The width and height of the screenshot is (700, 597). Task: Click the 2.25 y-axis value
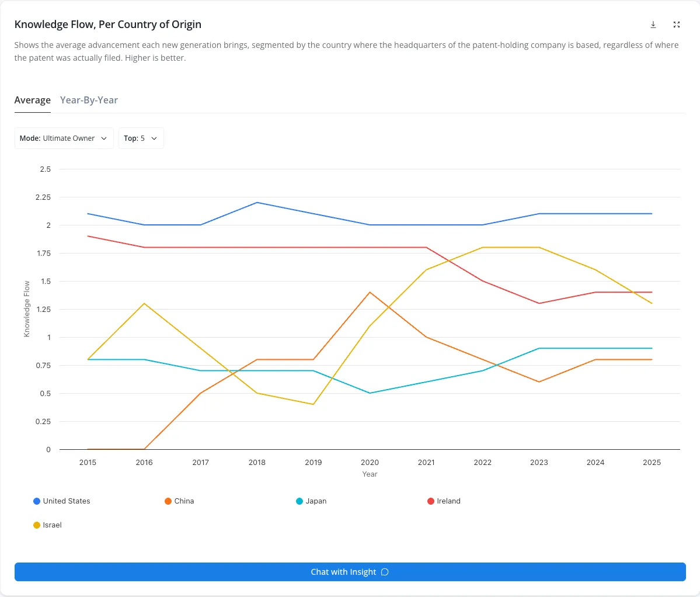[43, 197]
